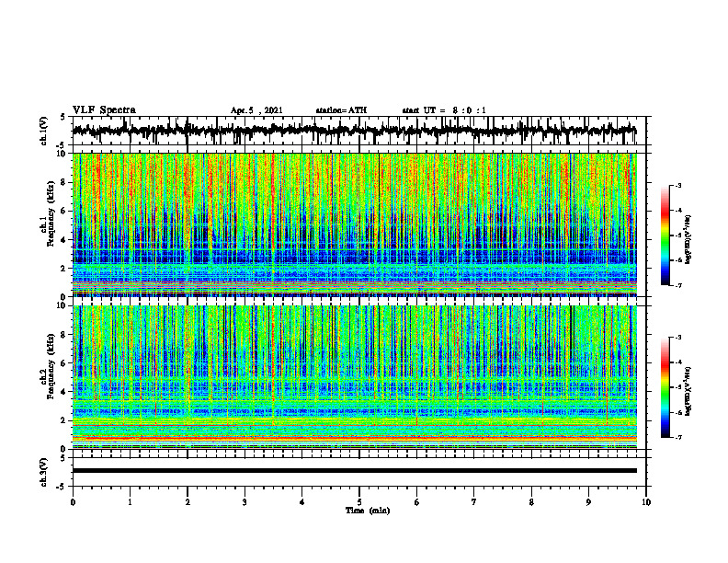Image resolution: width=728 pixels, height=563 pixels.
Task: Click the ch.2 spectrogram color scale bar
Action: [665, 387]
